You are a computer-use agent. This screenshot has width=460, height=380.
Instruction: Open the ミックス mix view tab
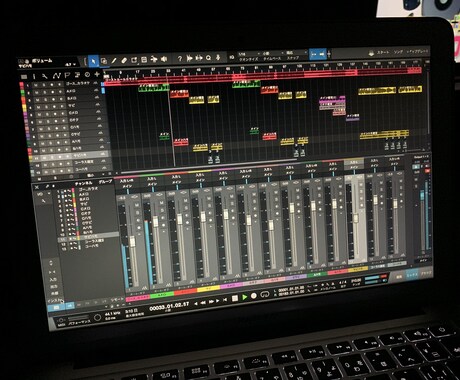click(411, 275)
